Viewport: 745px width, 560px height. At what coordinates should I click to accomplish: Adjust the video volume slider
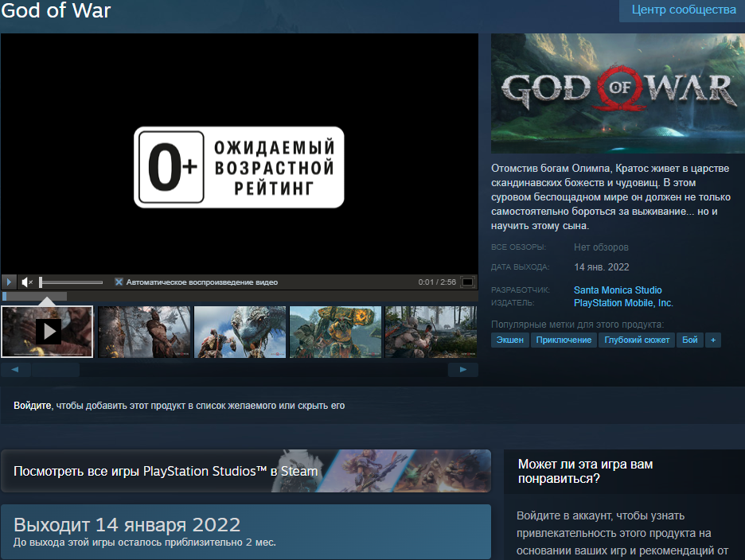71,282
